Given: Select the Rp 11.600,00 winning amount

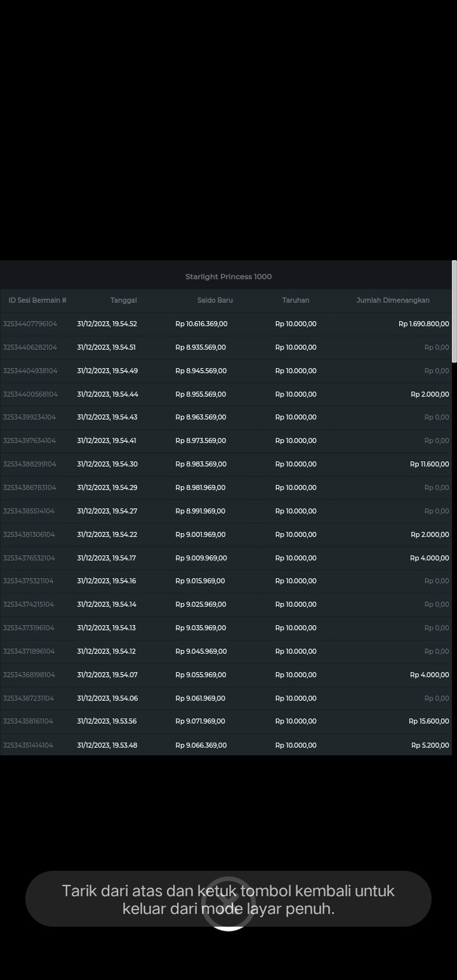Looking at the screenshot, I should 429,464.
